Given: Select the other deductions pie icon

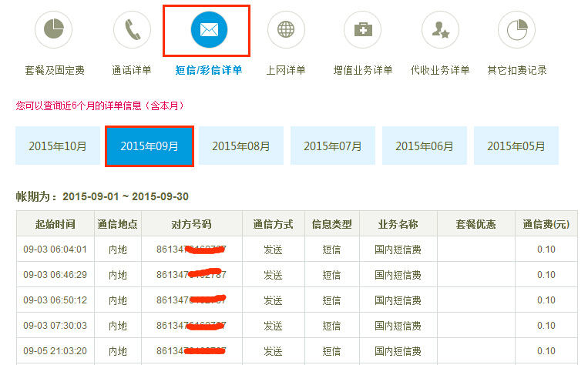Looking at the screenshot, I should pyautogui.click(x=517, y=30).
